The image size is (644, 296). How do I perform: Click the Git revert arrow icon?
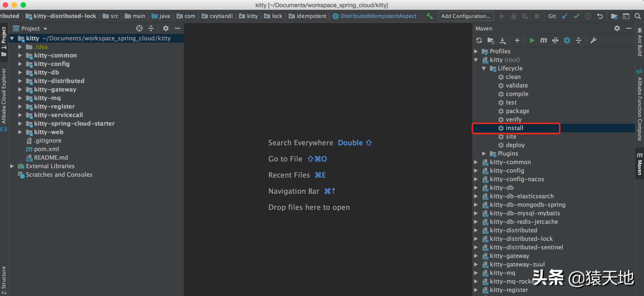tap(600, 16)
